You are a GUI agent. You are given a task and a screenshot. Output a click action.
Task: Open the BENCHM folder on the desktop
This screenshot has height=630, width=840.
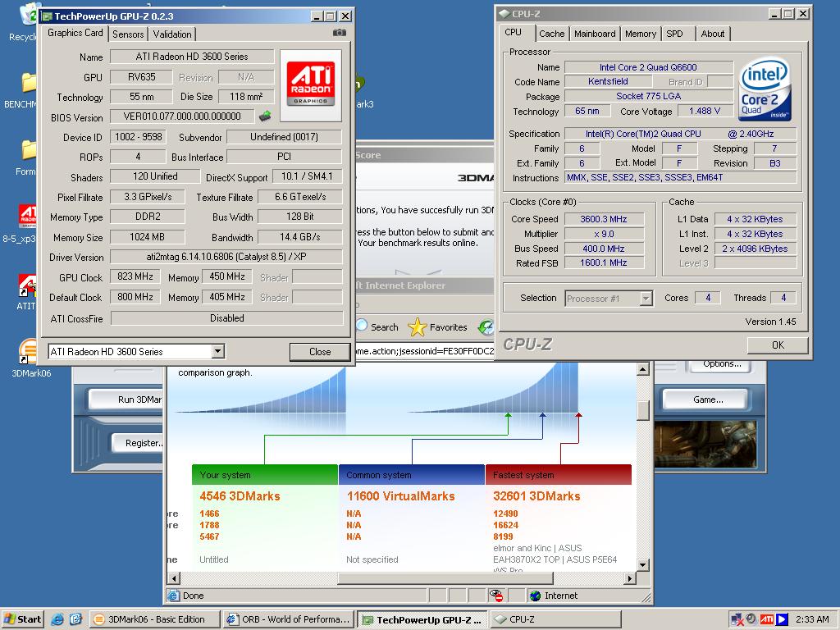point(28,83)
